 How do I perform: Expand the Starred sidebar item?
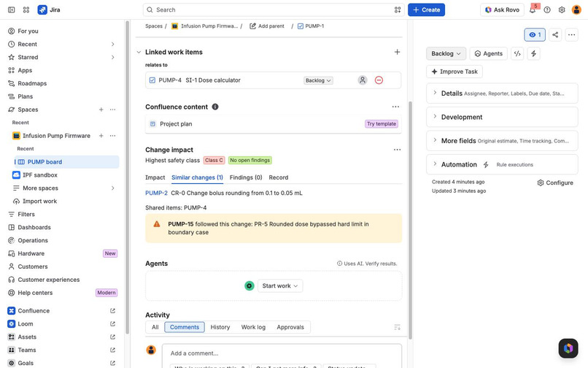(112, 58)
